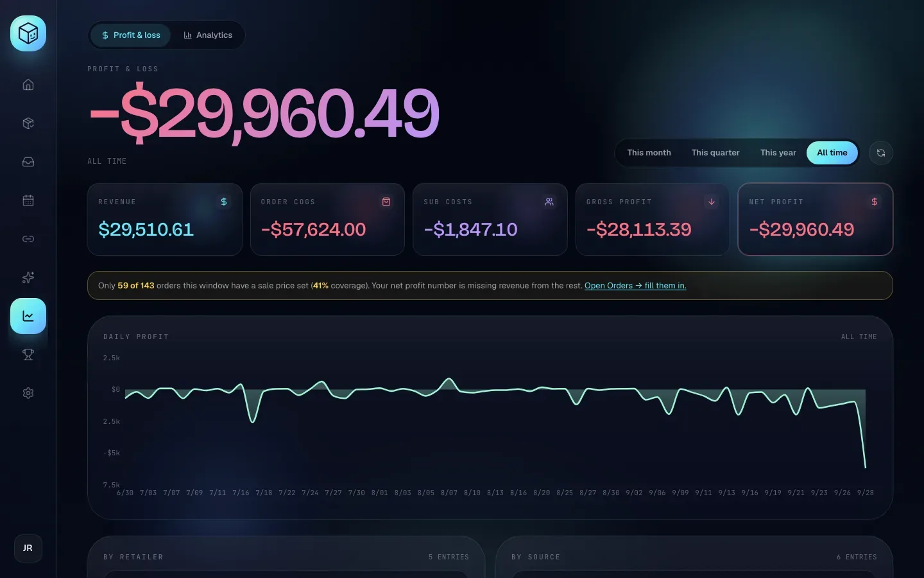The height and width of the screenshot is (578, 924).
Task: Click the down arrow icon on Gross Profit
Action: (712, 202)
